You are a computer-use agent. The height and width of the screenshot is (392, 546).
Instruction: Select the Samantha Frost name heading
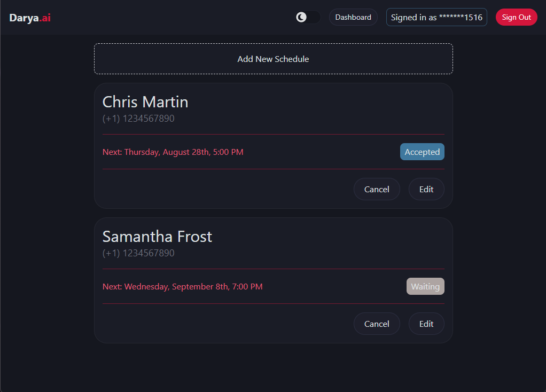[x=157, y=236]
